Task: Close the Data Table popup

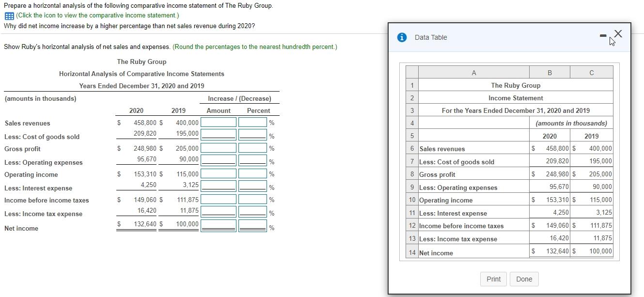Action: tap(617, 33)
